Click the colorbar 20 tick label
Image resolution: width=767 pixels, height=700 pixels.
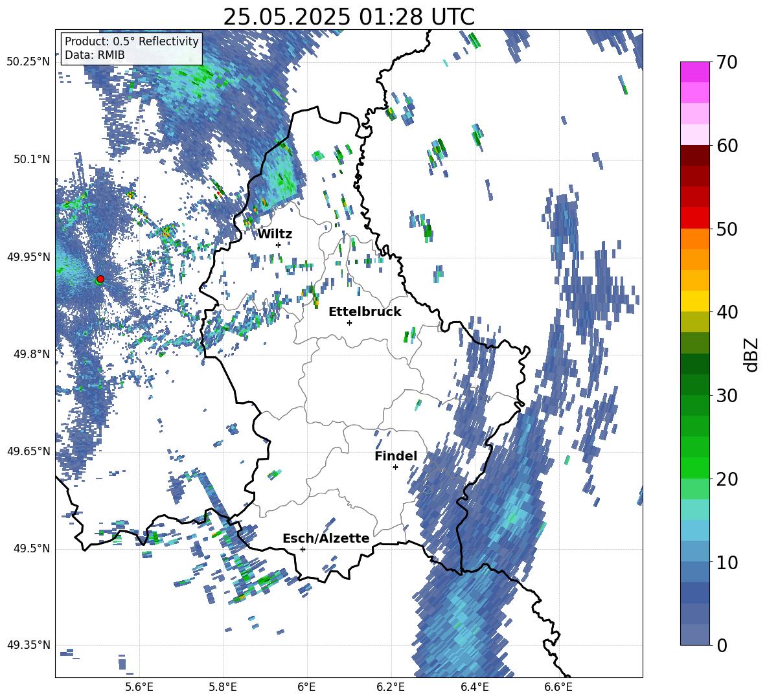tap(727, 479)
